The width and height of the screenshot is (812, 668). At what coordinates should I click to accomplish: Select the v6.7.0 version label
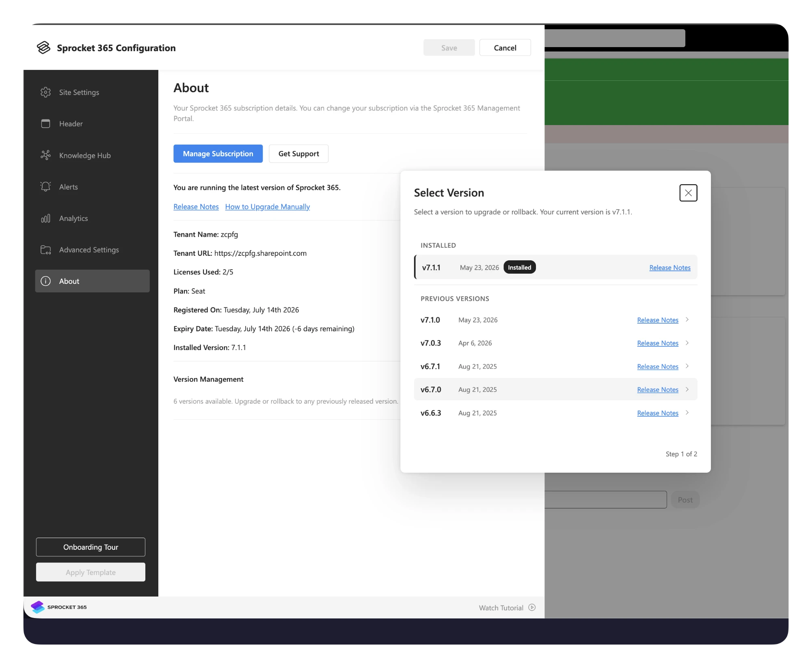(431, 389)
